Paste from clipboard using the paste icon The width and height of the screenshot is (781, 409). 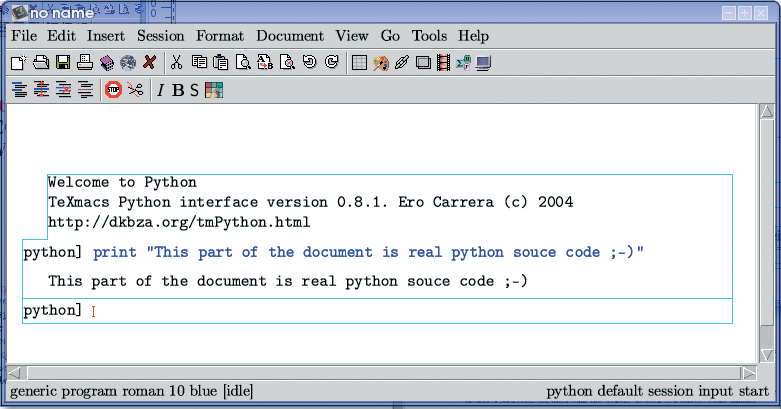221,63
